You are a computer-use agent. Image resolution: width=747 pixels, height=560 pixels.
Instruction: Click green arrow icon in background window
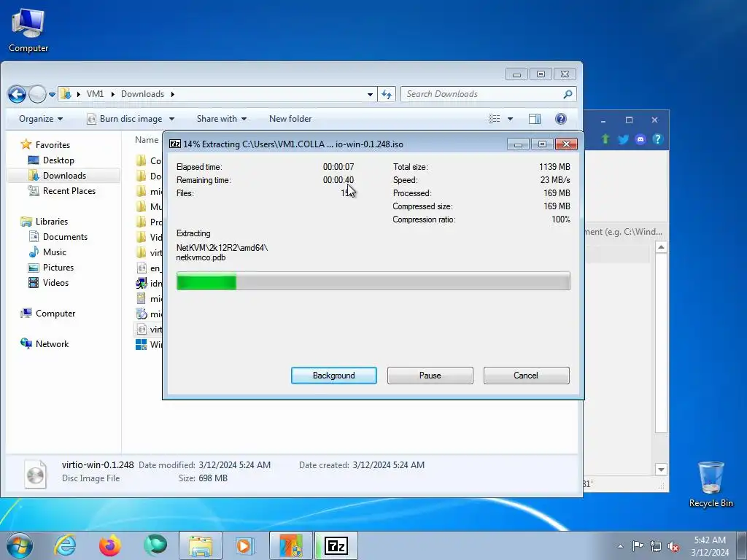tap(605, 139)
